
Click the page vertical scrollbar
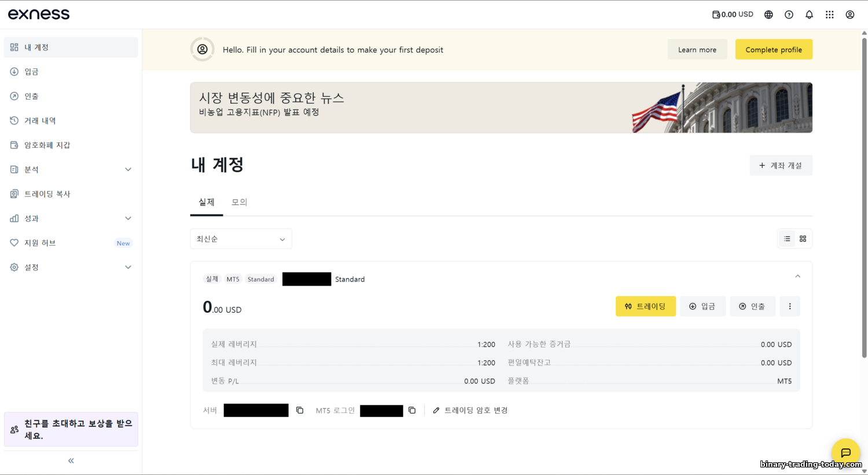pyautogui.click(x=864, y=197)
